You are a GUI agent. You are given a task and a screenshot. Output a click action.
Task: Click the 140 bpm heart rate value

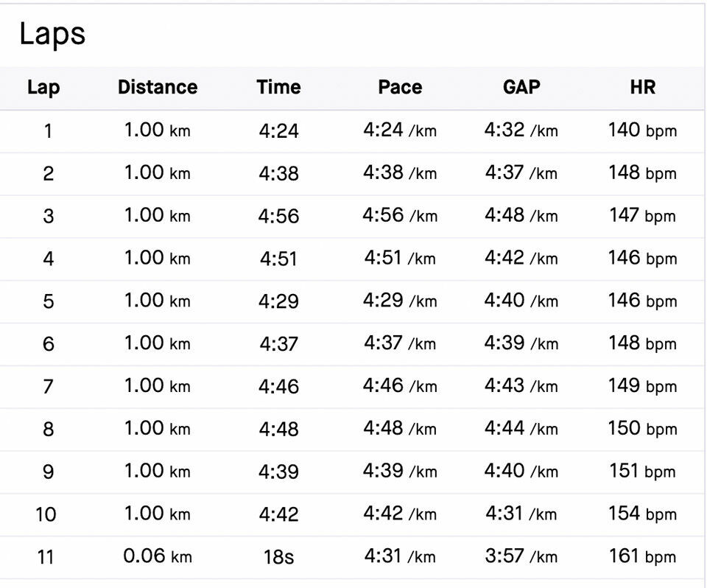click(x=642, y=131)
